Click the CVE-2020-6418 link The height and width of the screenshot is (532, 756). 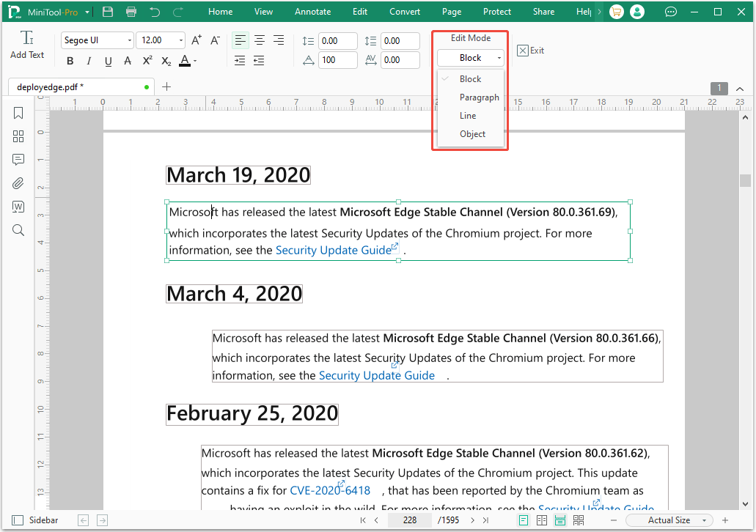330,490
